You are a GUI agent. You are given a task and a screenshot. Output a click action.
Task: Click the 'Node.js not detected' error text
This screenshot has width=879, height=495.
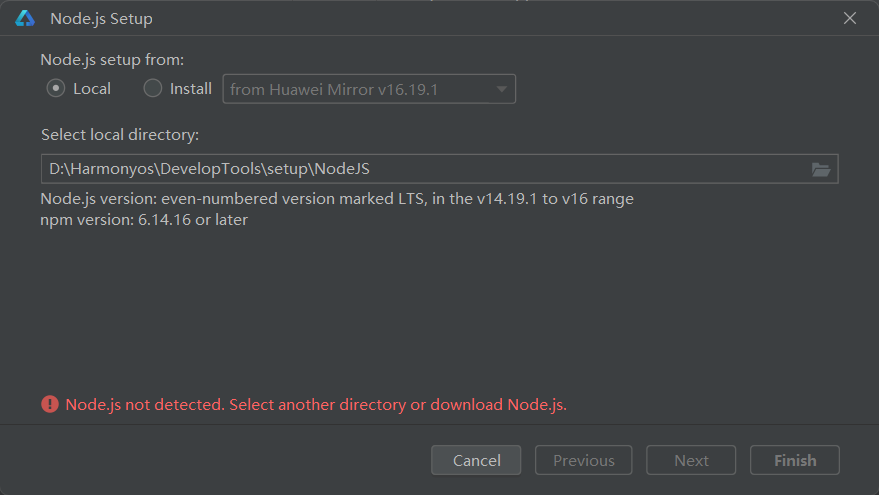point(316,405)
